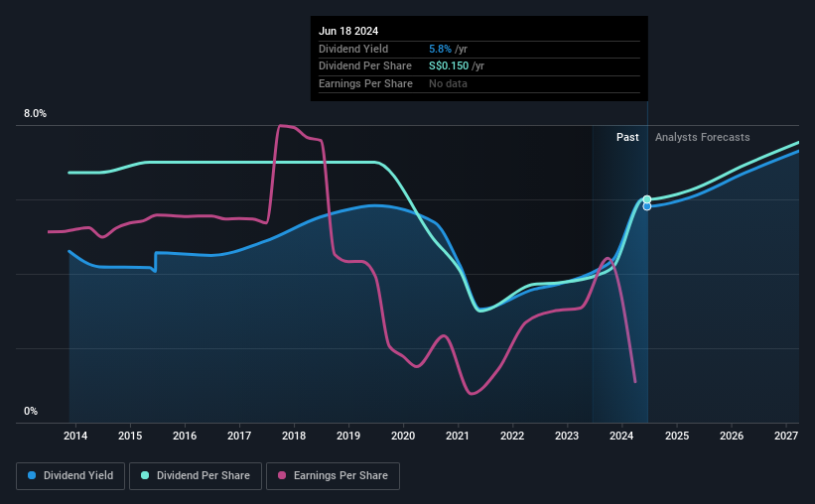Click the 2021 x-axis year label
The height and width of the screenshot is (504, 815).
(x=458, y=436)
